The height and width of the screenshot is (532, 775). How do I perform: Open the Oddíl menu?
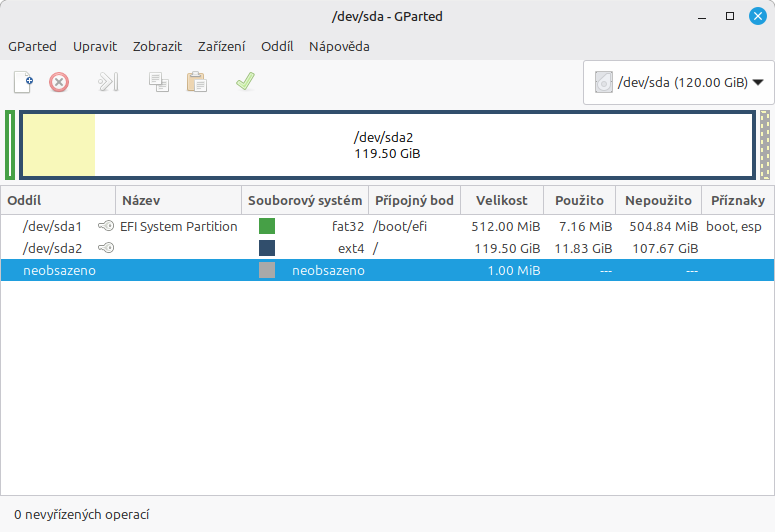click(x=277, y=46)
